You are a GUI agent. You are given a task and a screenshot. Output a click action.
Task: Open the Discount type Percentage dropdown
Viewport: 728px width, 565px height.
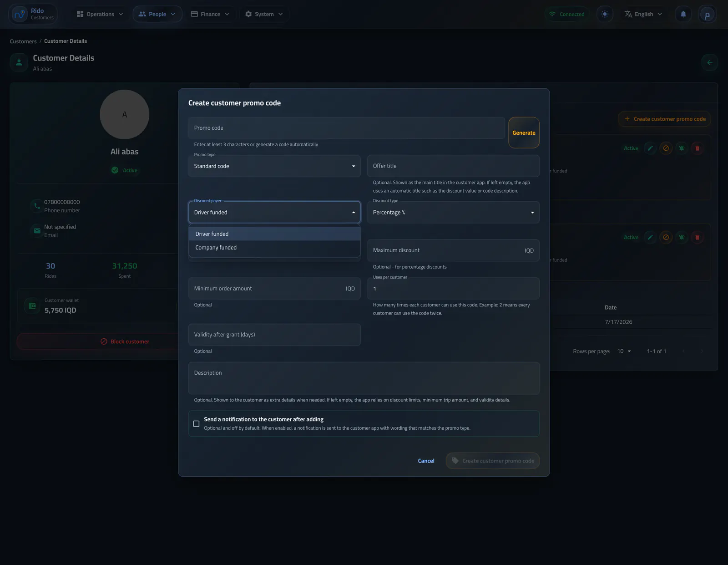tap(453, 213)
